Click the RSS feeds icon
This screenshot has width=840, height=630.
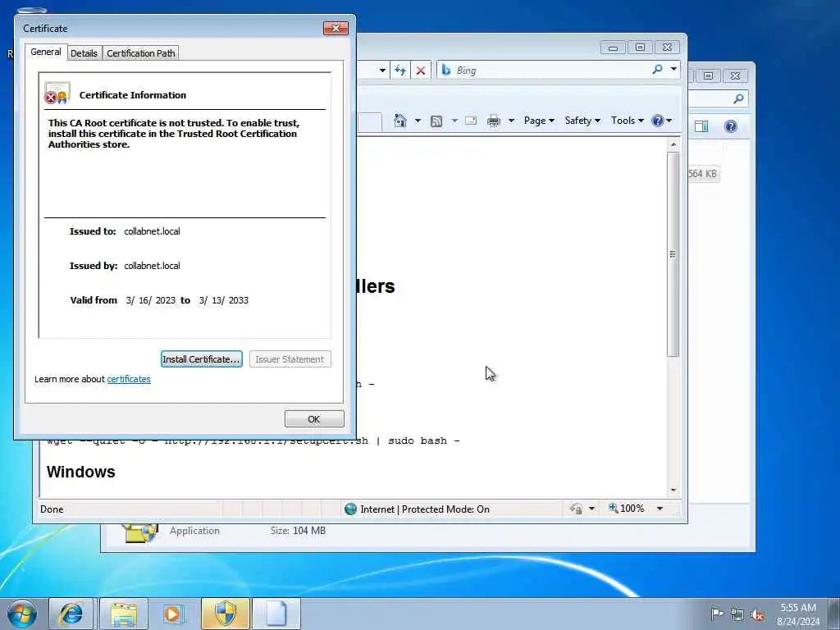[436, 121]
